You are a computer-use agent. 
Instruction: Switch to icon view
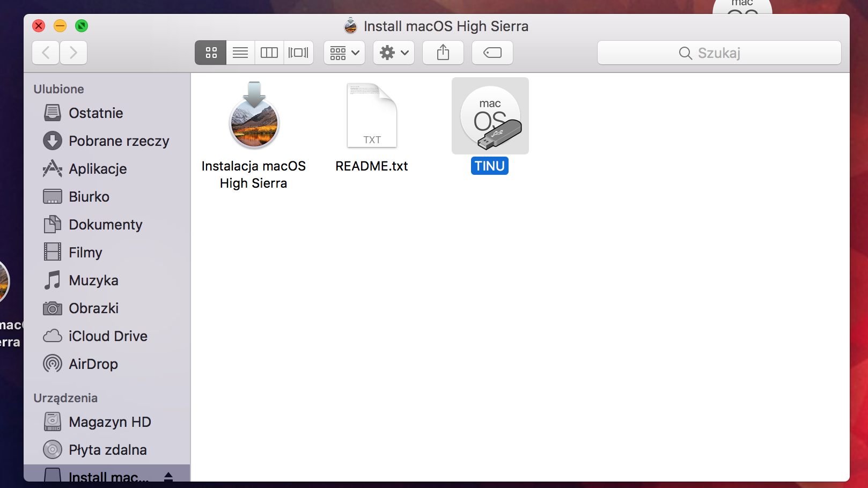[211, 53]
